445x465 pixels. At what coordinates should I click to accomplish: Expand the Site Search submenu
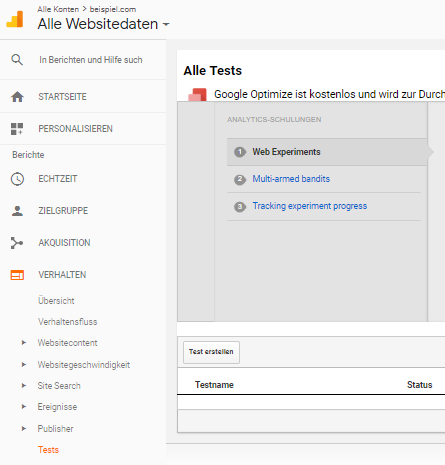[x=24, y=386]
